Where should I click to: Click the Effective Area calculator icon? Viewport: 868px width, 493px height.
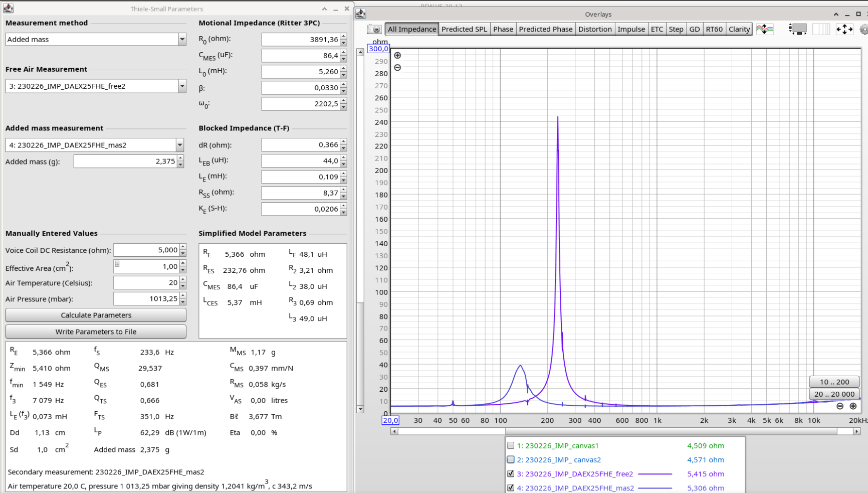[x=117, y=264]
